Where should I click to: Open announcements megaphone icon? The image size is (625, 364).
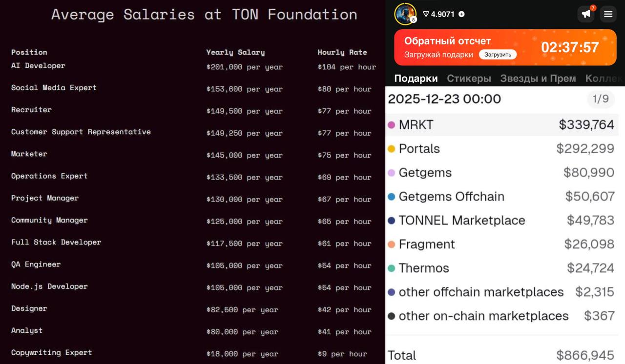586,14
